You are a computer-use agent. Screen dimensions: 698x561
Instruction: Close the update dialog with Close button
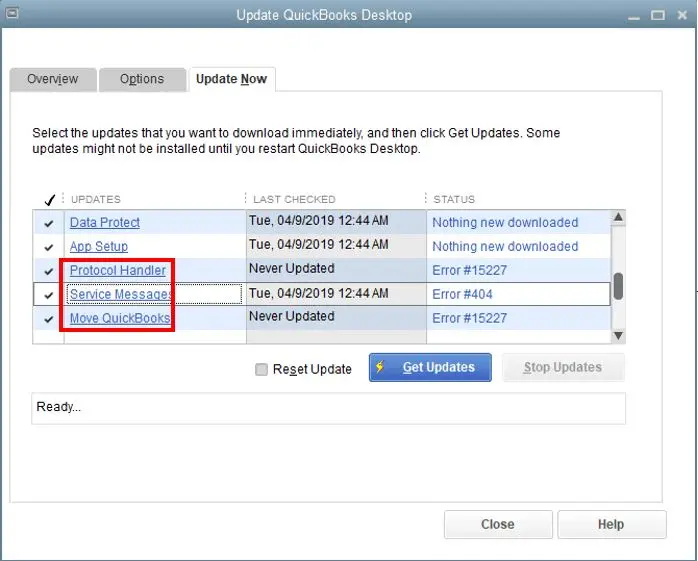[x=498, y=524]
